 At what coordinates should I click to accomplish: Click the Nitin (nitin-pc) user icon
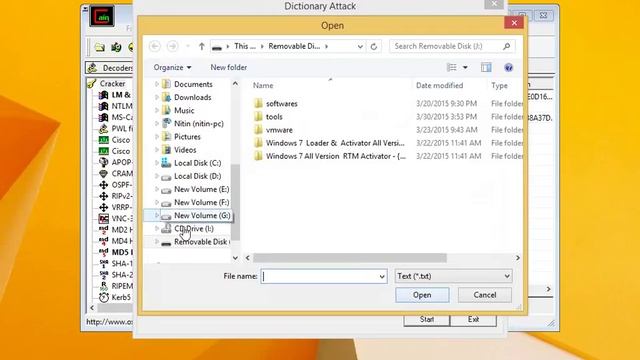point(166,123)
